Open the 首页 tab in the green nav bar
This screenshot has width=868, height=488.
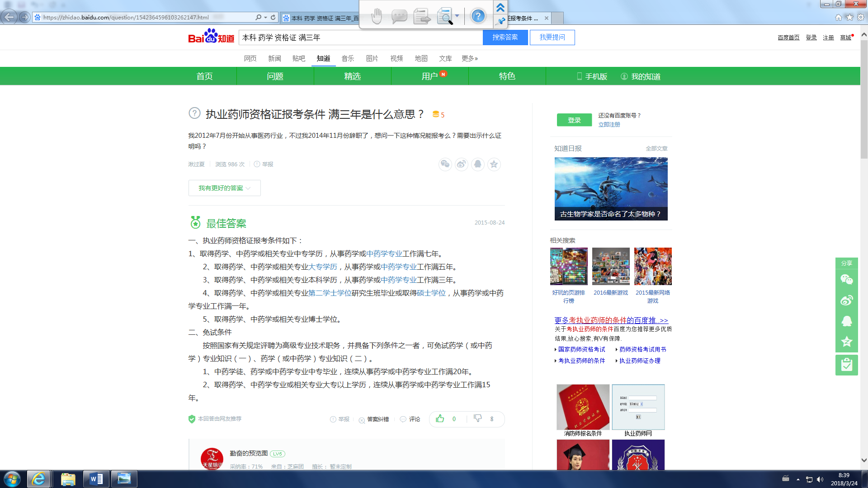click(204, 76)
